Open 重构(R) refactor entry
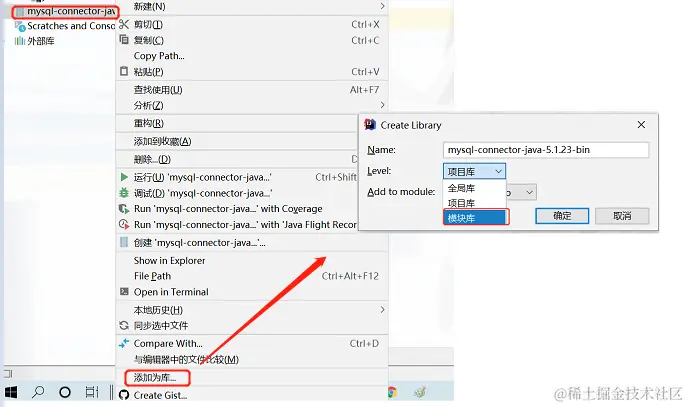Image resolution: width=688 pixels, height=407 pixels. (237, 124)
